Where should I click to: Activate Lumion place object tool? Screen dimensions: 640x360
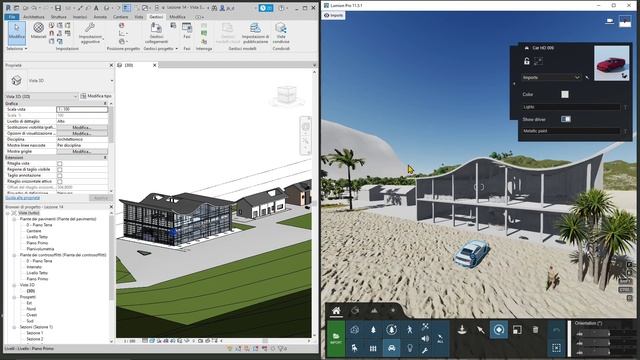pos(462,330)
